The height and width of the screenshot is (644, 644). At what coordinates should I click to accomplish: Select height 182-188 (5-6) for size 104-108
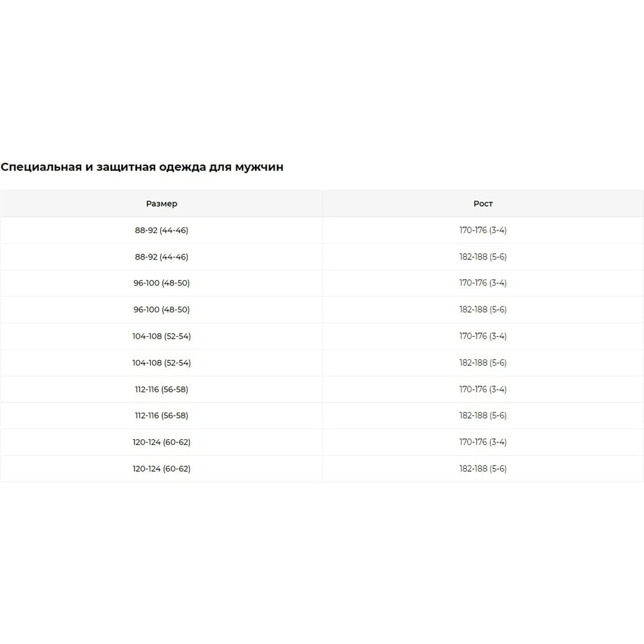pyautogui.click(x=482, y=363)
